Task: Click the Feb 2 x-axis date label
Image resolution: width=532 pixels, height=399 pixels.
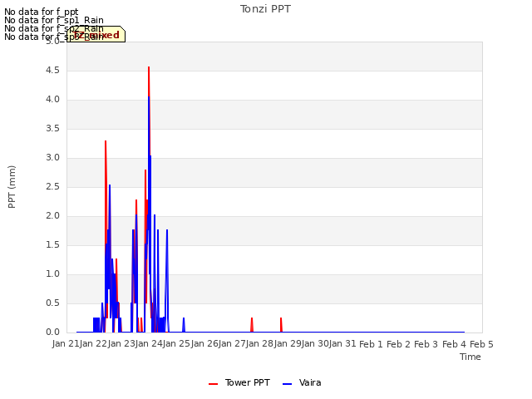Action: point(398,344)
